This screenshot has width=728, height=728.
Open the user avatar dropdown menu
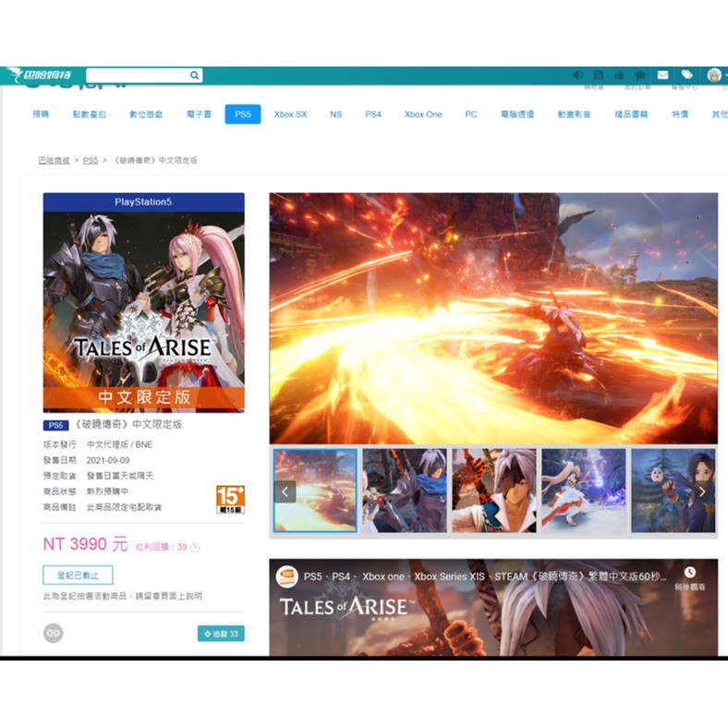coord(716,75)
